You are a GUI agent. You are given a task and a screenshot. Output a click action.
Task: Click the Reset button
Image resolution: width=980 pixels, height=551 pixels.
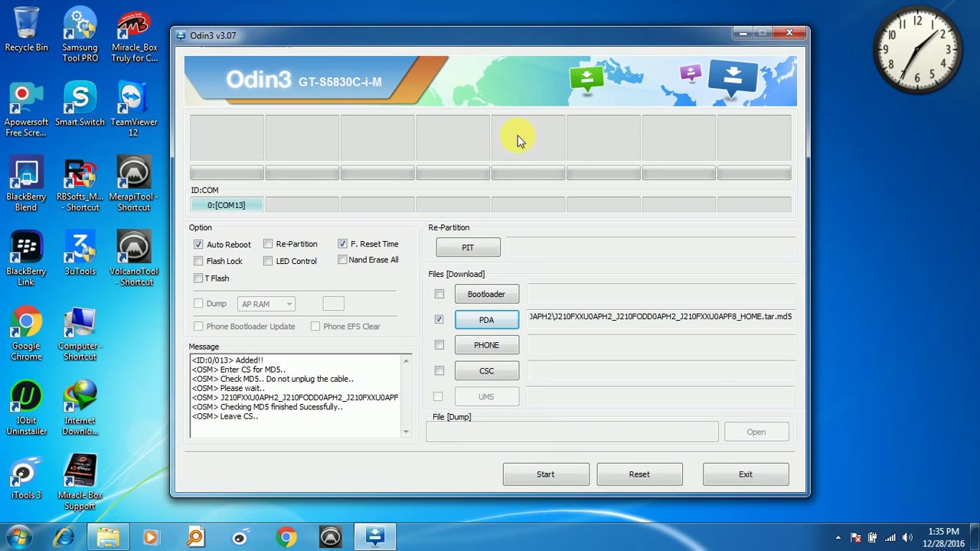click(x=639, y=474)
